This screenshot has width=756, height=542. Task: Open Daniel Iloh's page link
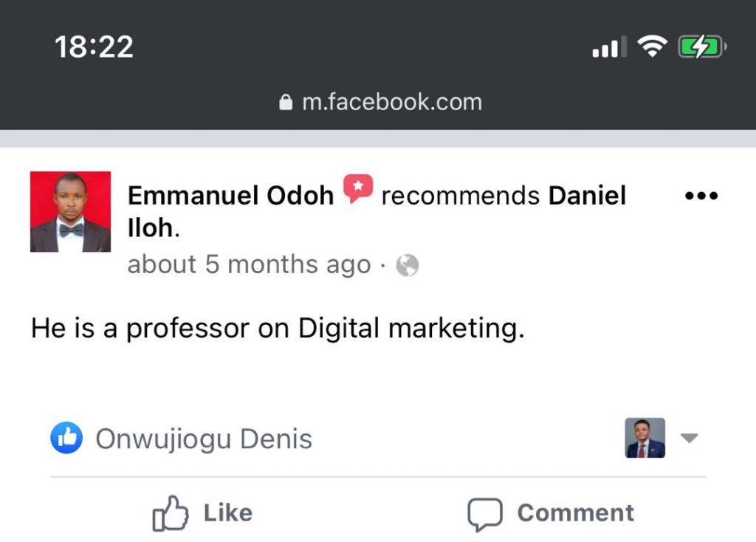tap(587, 196)
